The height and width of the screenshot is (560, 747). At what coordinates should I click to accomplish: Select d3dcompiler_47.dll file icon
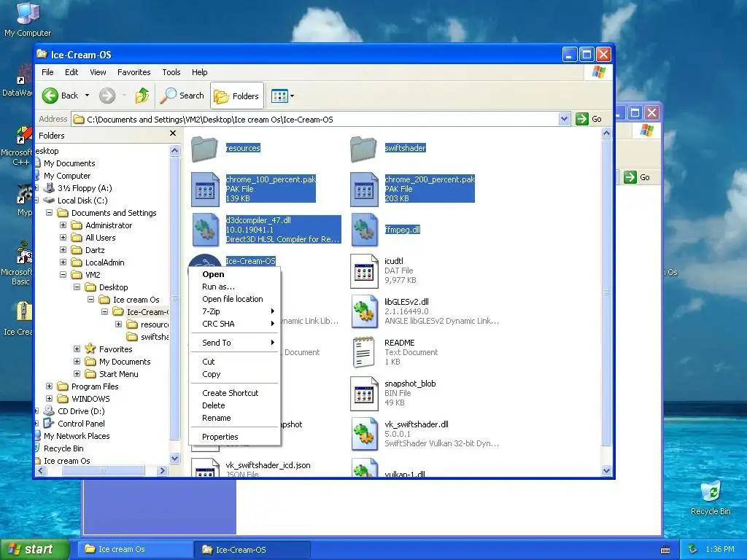point(205,230)
